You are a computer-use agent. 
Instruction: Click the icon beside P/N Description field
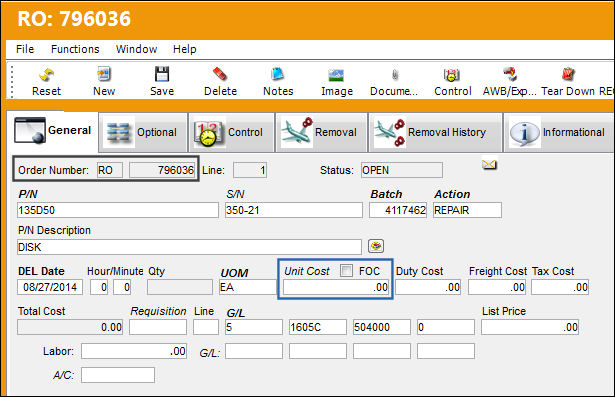pos(376,246)
